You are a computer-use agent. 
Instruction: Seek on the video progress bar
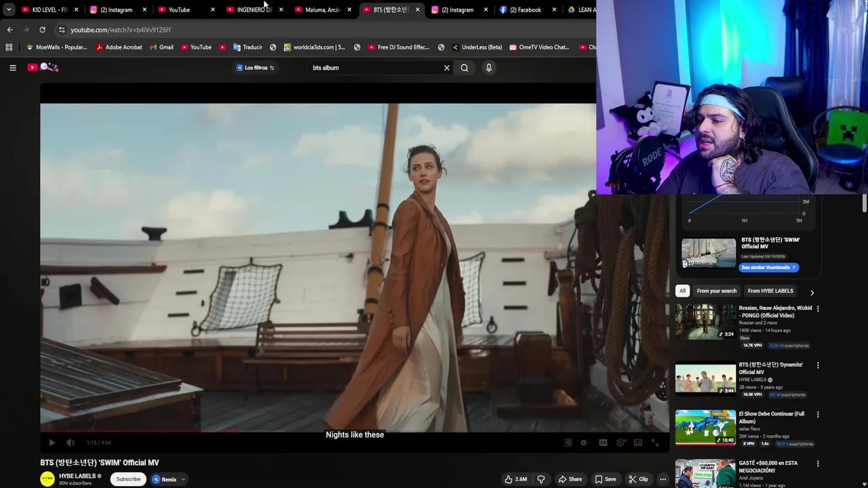(355, 431)
